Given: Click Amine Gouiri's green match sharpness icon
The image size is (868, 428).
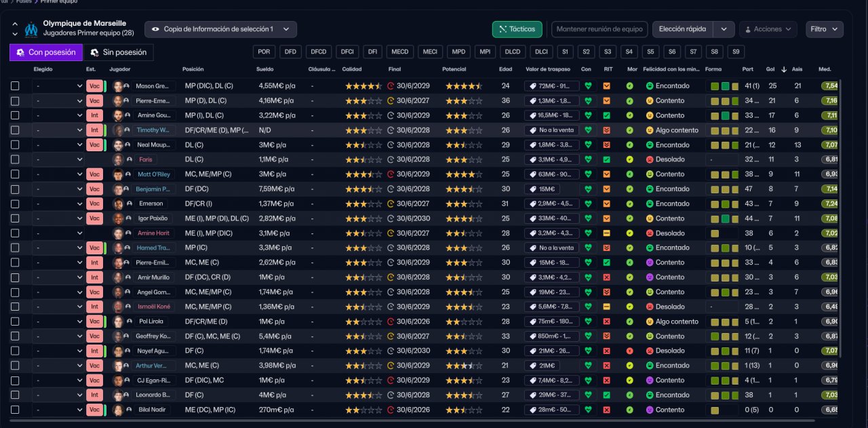Looking at the screenshot, I should pyautogui.click(x=607, y=115).
